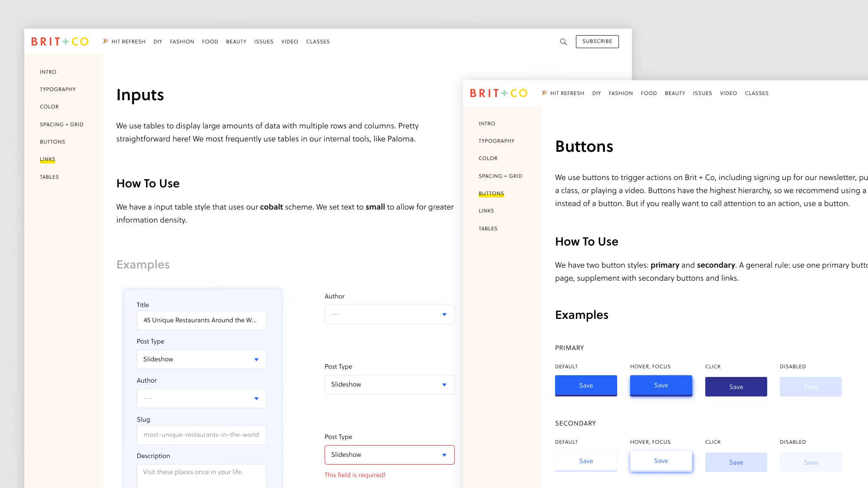The image size is (868, 488).
Task: Click the Brit+Co logo in left window
Action: 60,42
